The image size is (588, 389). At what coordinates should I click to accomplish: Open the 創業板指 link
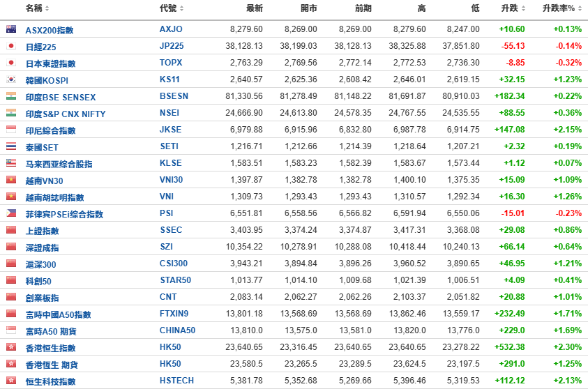[42, 298]
